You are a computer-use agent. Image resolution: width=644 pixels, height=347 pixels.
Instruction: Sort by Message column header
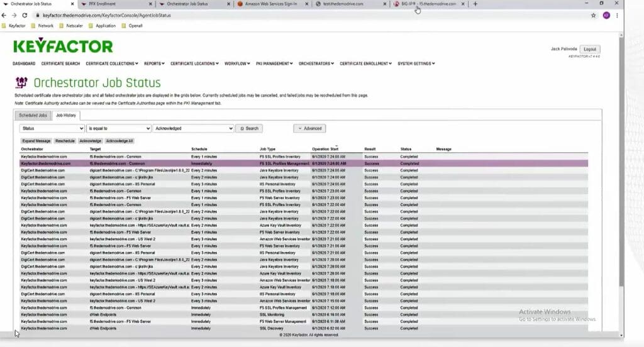[443, 149]
